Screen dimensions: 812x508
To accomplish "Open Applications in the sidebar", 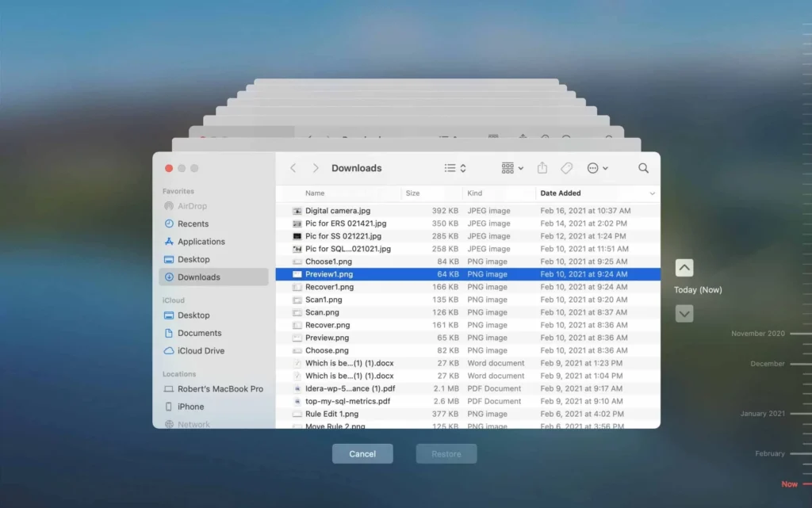I will click(x=213, y=242).
